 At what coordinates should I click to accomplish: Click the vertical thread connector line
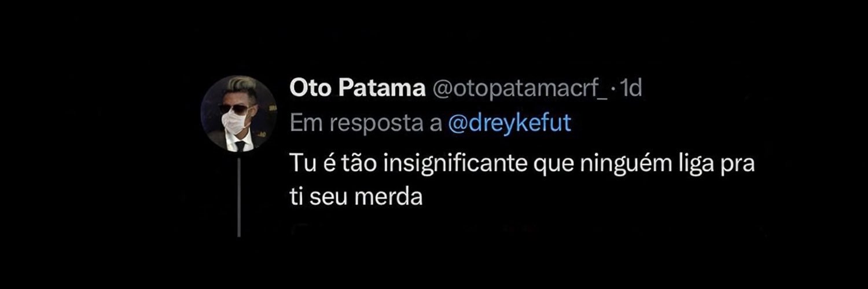238,197
